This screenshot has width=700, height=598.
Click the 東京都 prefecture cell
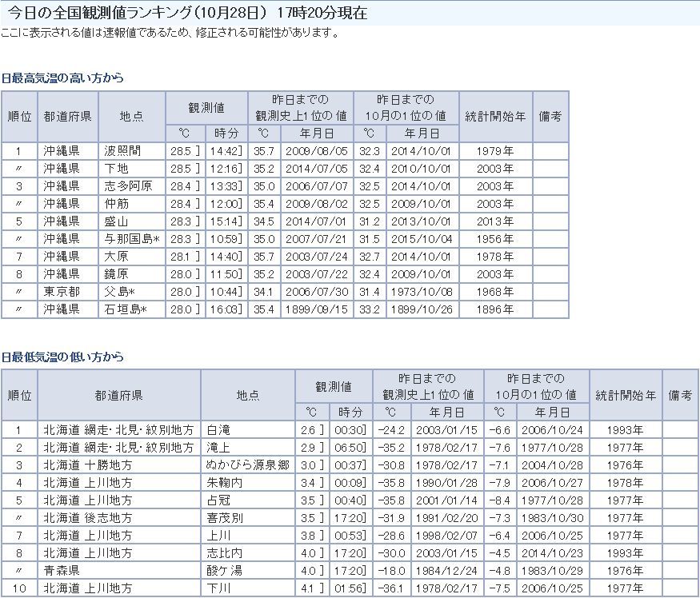(x=62, y=292)
